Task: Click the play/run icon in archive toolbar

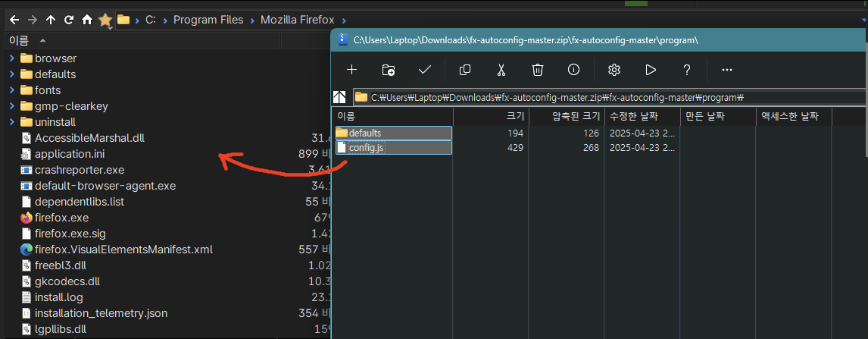Action: [651, 69]
